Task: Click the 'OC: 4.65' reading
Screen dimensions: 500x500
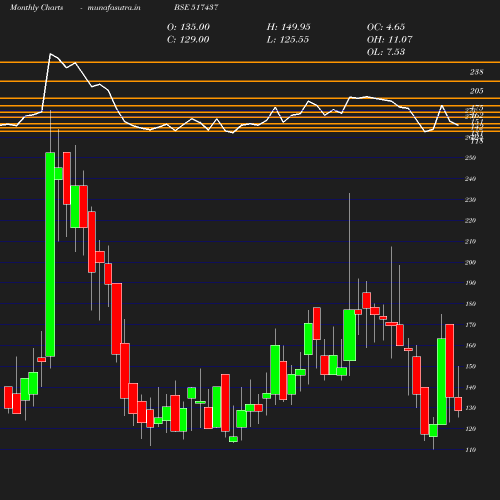Action: tap(386, 27)
